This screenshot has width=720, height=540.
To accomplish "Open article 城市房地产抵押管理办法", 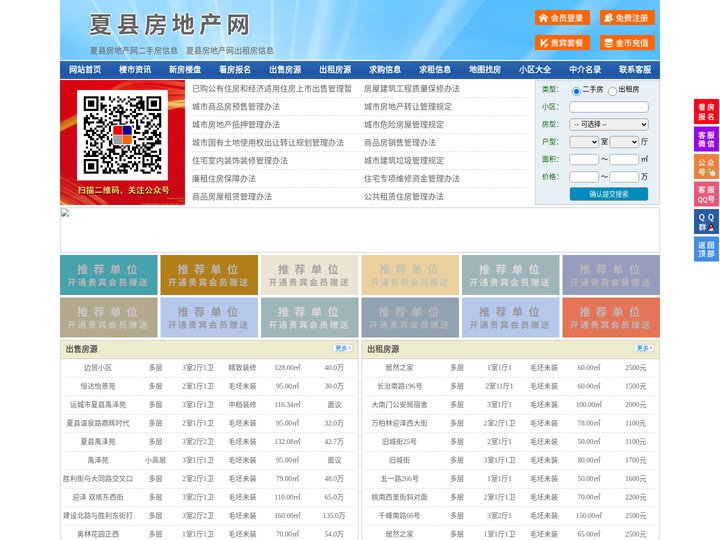I will 236,124.
